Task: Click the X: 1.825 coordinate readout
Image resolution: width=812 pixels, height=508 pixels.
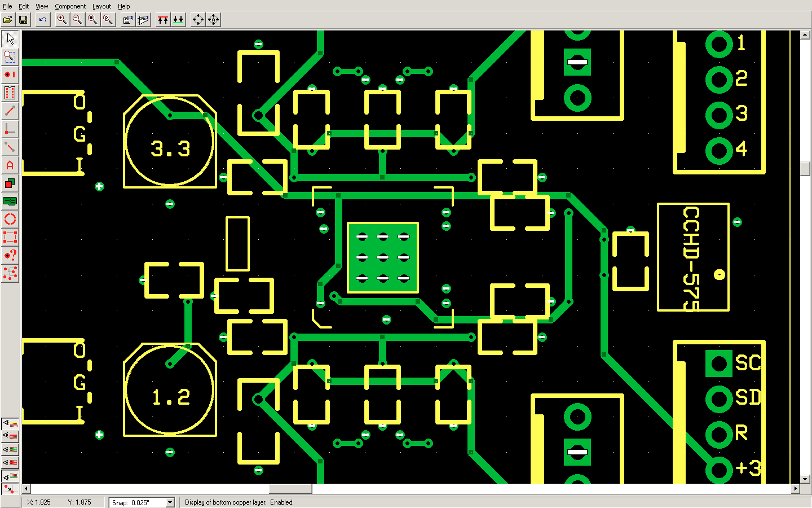Action: point(39,502)
